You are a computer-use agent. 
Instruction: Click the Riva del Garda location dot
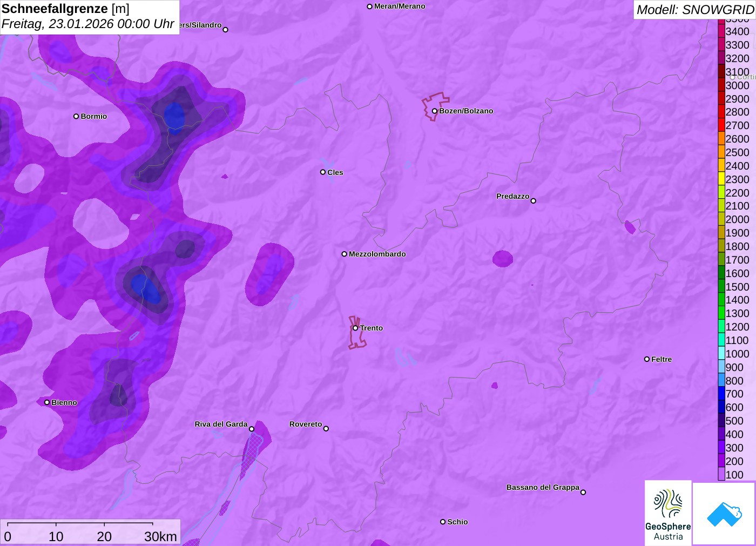252,429
